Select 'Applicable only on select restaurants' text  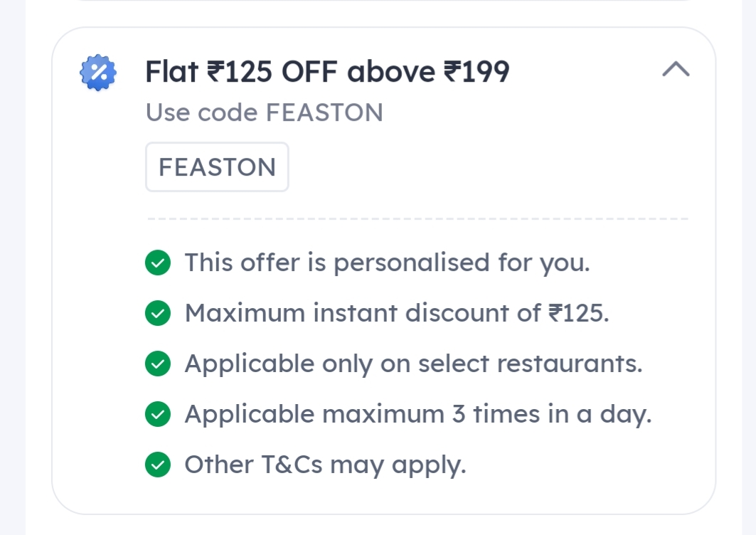pos(413,364)
